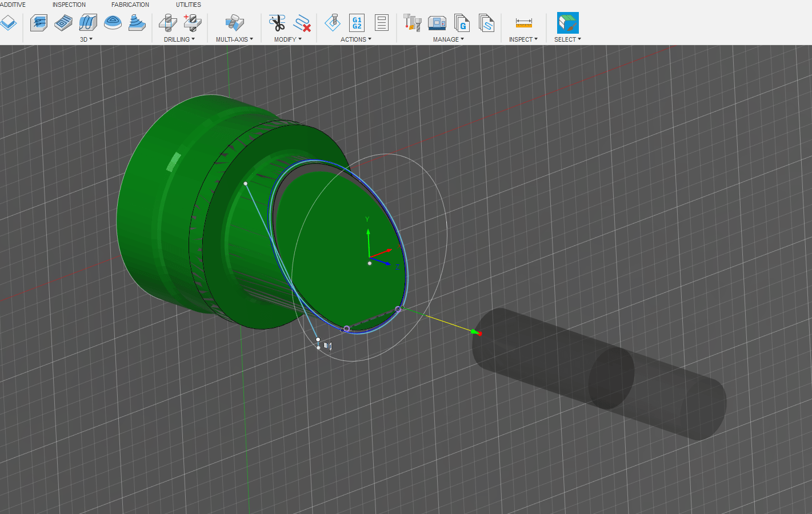Create a Setup Sheet
The width and height of the screenshot is (812, 514).
pos(381,23)
